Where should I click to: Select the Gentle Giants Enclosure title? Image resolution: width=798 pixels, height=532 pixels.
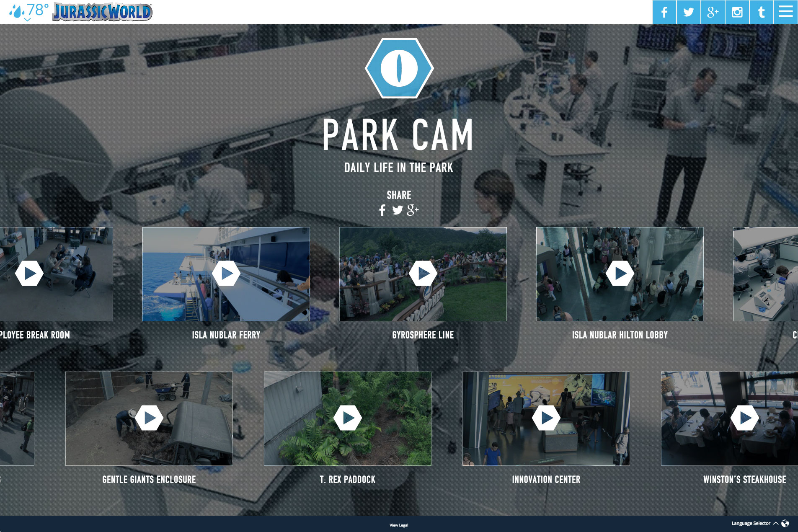pyautogui.click(x=149, y=480)
